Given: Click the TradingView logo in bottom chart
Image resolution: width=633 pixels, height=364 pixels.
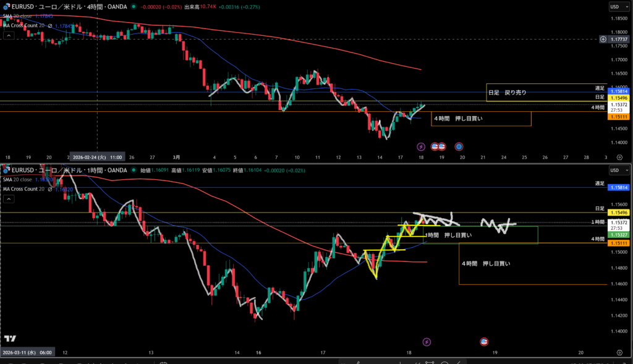Looking at the screenshot, I should 9,338.
